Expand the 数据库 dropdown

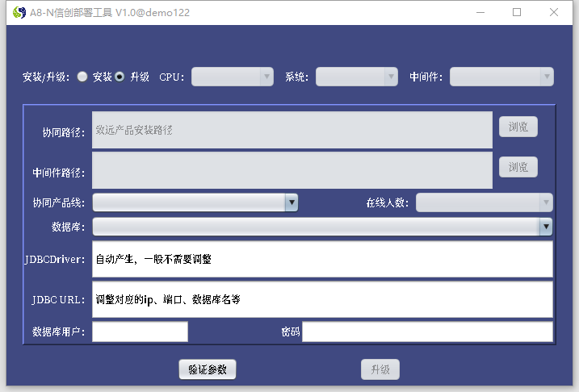pos(322,227)
